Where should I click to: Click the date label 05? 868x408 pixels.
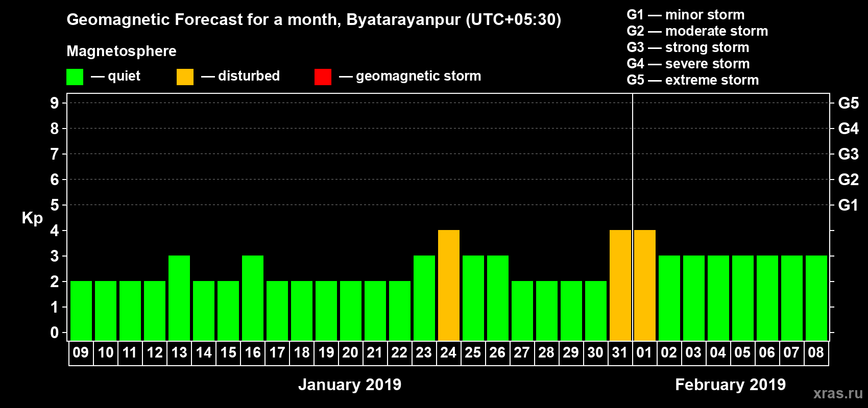742,352
